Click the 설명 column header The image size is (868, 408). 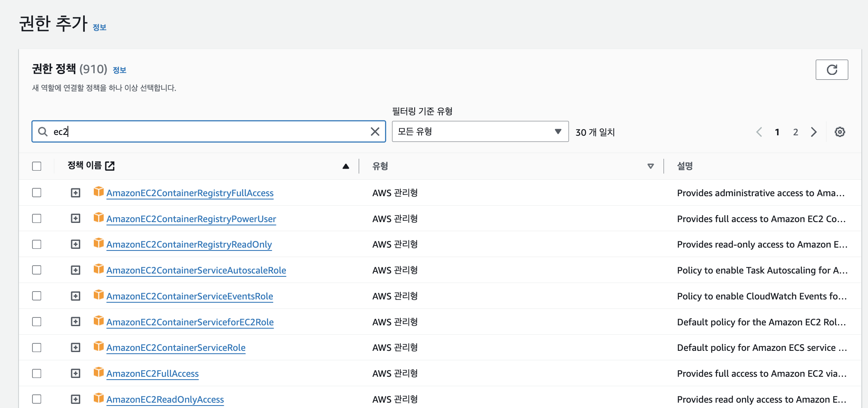[685, 166]
